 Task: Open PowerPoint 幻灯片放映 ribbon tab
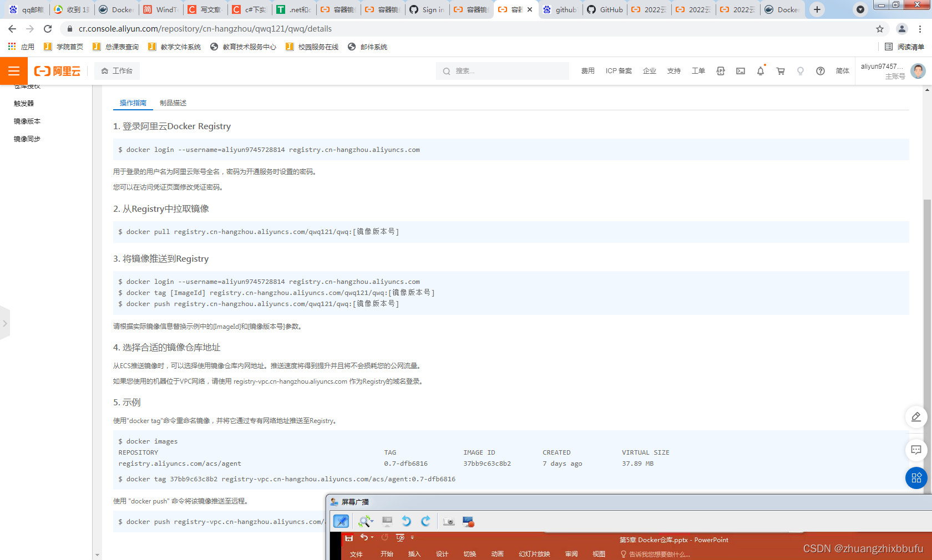click(534, 554)
